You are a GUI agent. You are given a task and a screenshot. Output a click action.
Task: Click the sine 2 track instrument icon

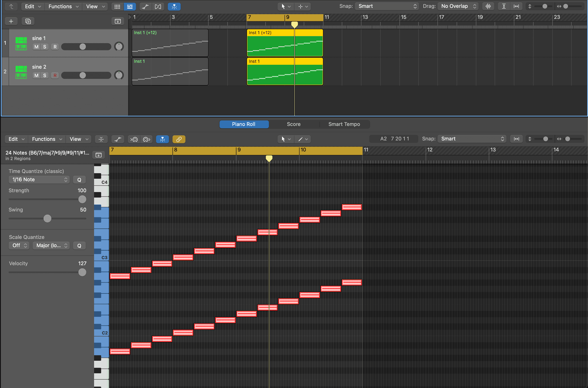point(21,72)
